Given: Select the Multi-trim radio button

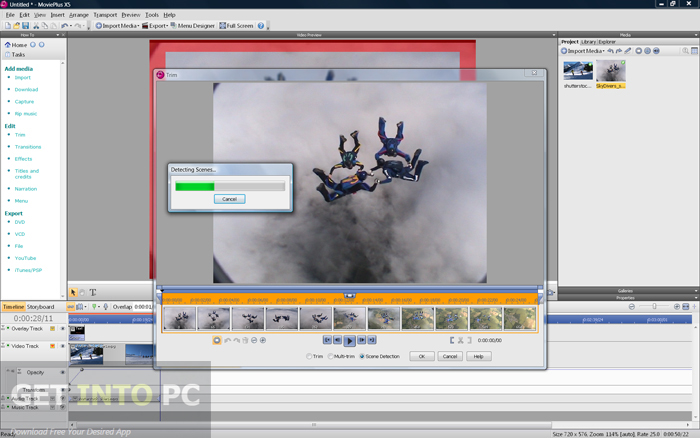Looking at the screenshot, I should click(x=330, y=356).
